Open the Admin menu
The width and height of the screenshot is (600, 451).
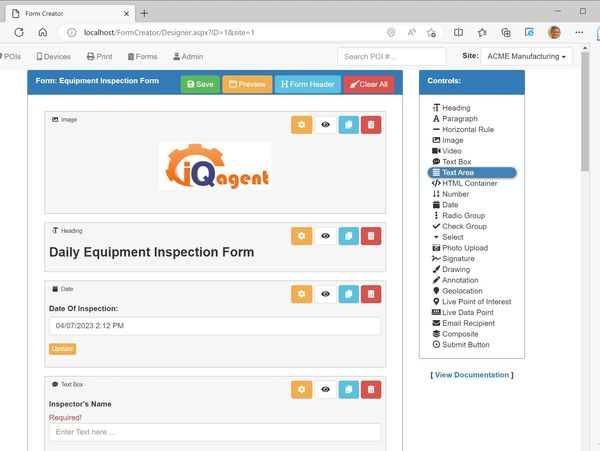(x=188, y=57)
